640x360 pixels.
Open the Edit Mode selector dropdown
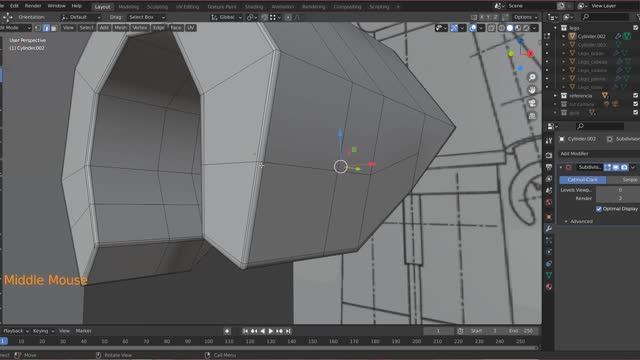click(16, 28)
